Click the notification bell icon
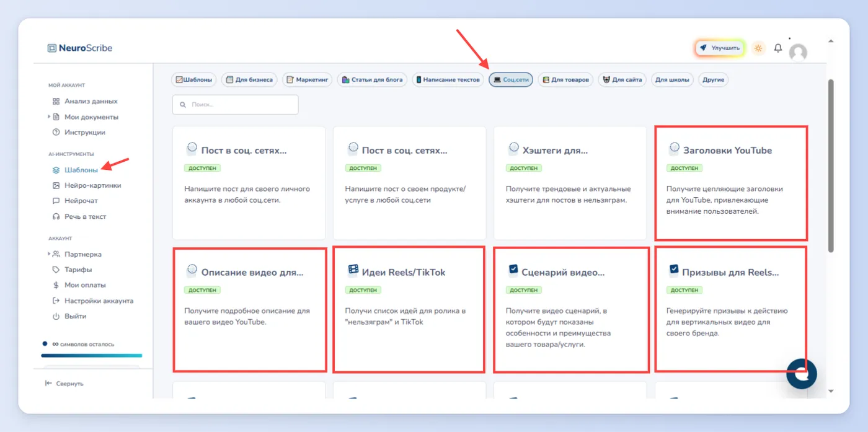 (778, 48)
